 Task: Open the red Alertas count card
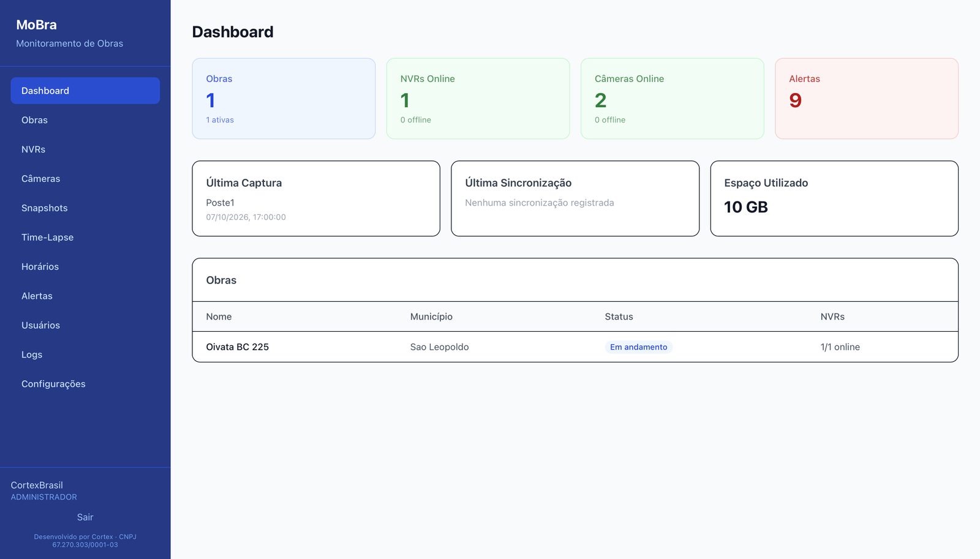point(867,99)
